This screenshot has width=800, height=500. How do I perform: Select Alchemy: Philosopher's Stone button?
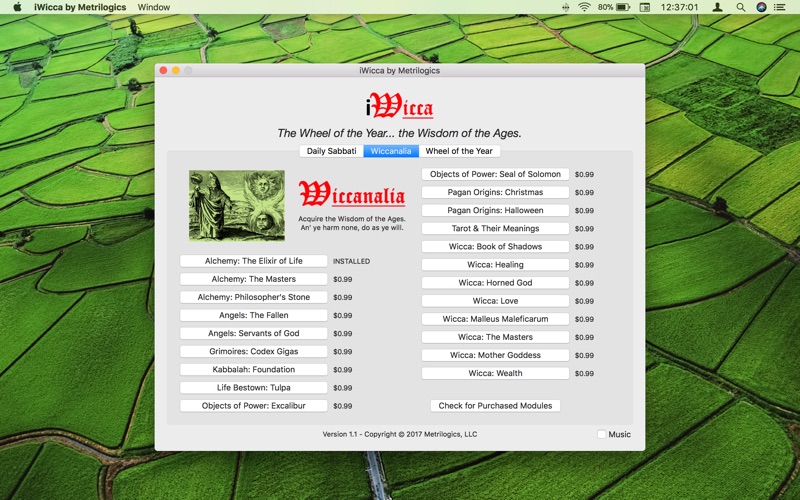coord(254,297)
